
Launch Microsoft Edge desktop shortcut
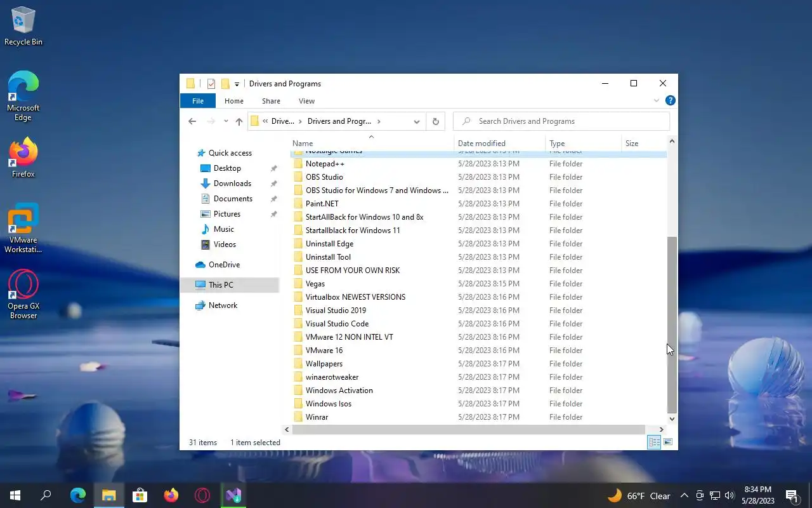point(23,95)
